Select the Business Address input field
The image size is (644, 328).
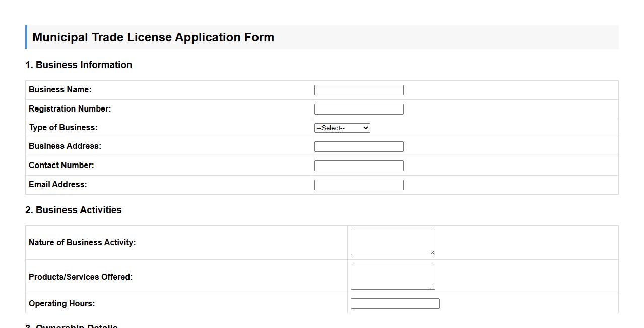click(358, 146)
